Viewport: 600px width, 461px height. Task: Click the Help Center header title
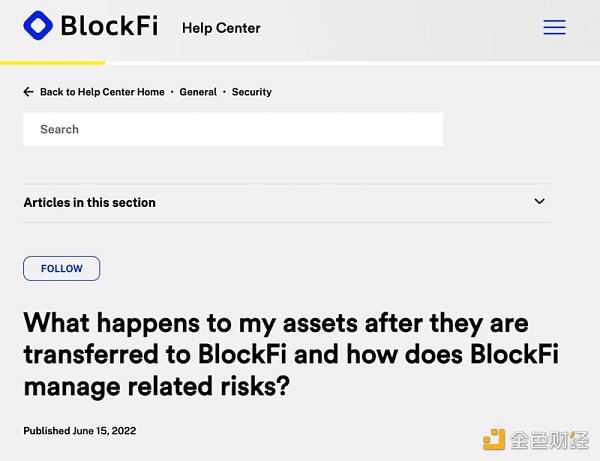coord(221,28)
